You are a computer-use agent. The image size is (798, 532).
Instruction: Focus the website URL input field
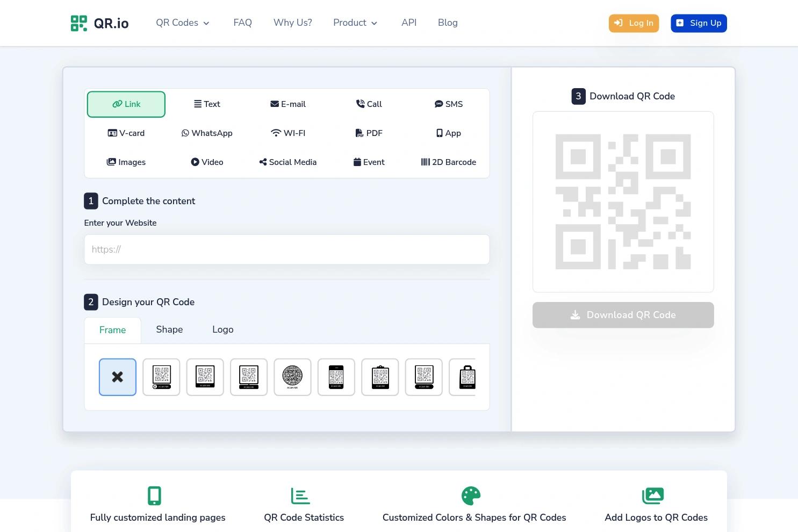coord(287,249)
